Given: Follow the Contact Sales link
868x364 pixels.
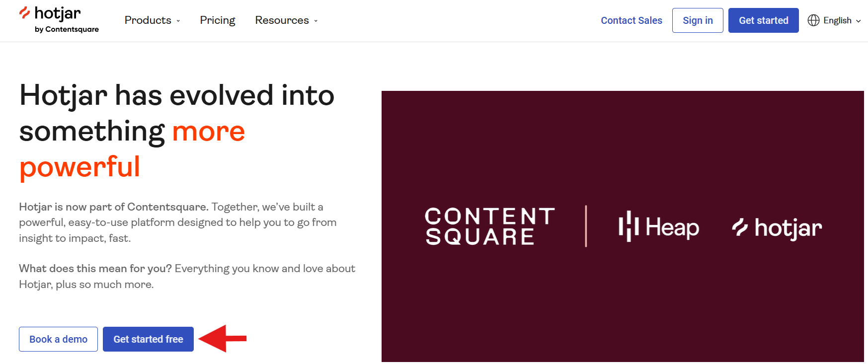Looking at the screenshot, I should point(631,20).
